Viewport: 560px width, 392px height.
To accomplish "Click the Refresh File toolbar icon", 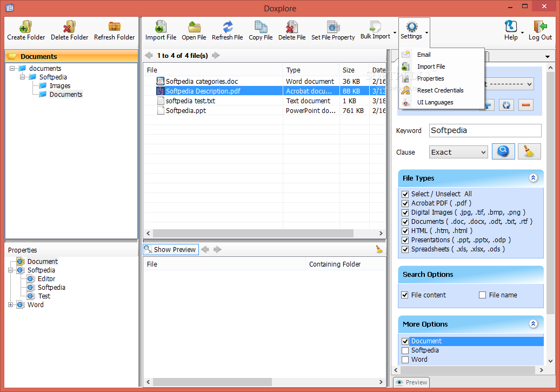I will pyautogui.click(x=228, y=27).
